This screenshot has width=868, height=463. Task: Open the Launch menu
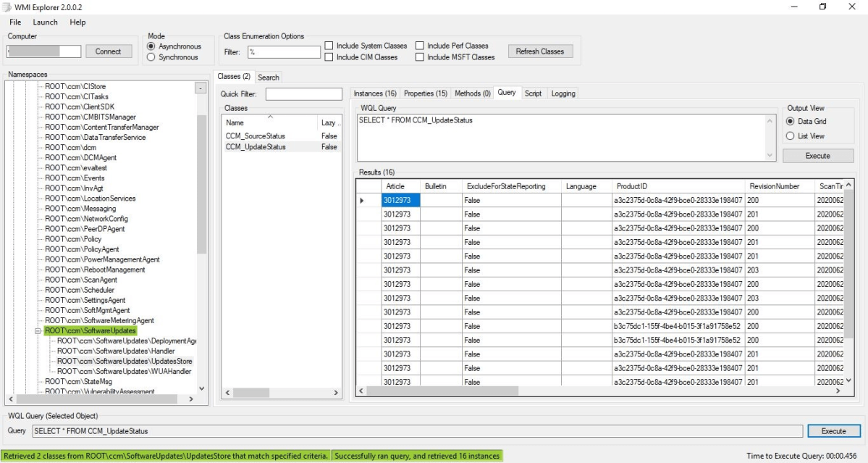(45, 22)
